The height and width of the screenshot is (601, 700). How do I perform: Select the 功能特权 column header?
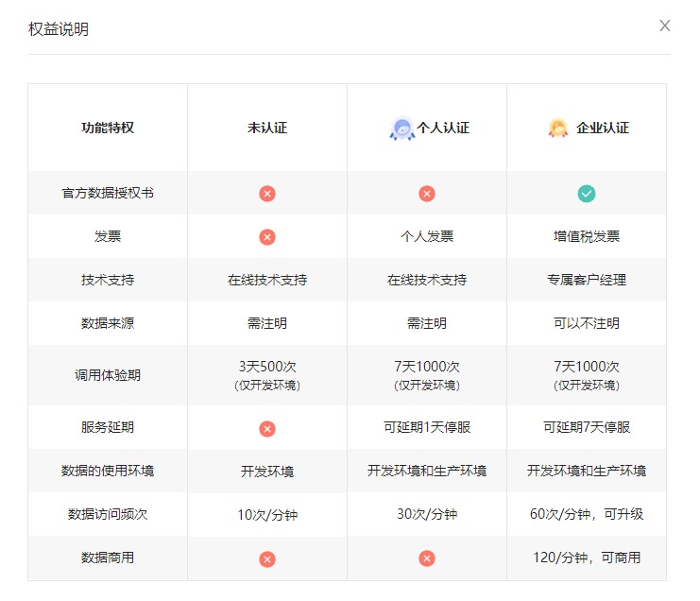108,128
